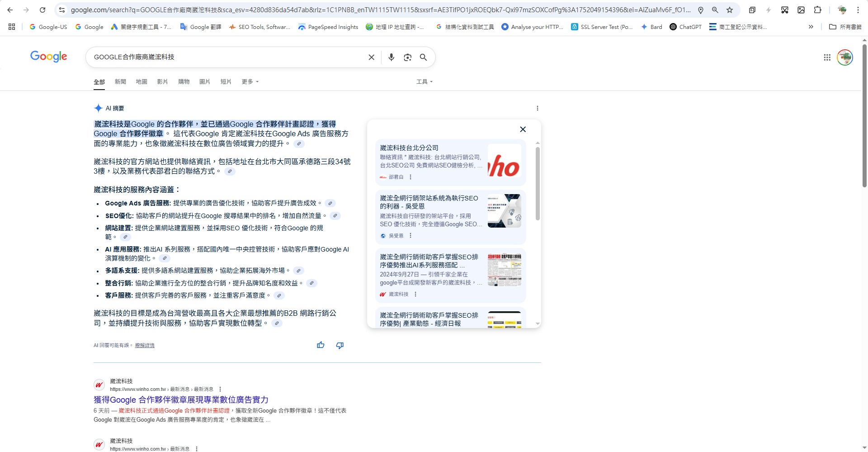Give the AI 摘要 a thumbs down
Screen dimensions: 868x452
(x=340, y=345)
